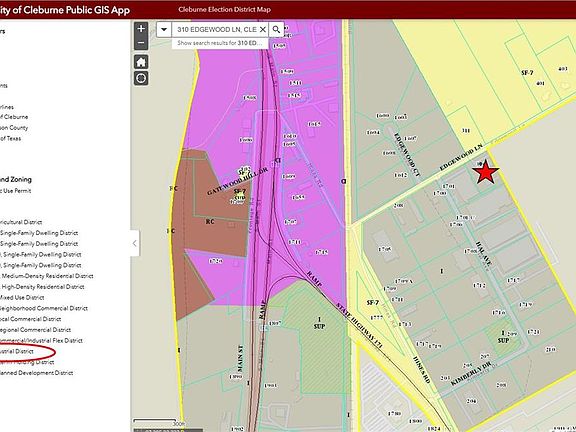
Task: Select Neighborhood Commercial District legend entry
Action: [44, 308]
